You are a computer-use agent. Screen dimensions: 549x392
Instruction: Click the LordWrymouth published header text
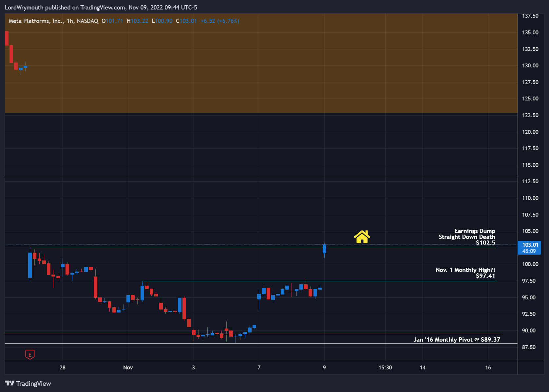tap(101, 7)
